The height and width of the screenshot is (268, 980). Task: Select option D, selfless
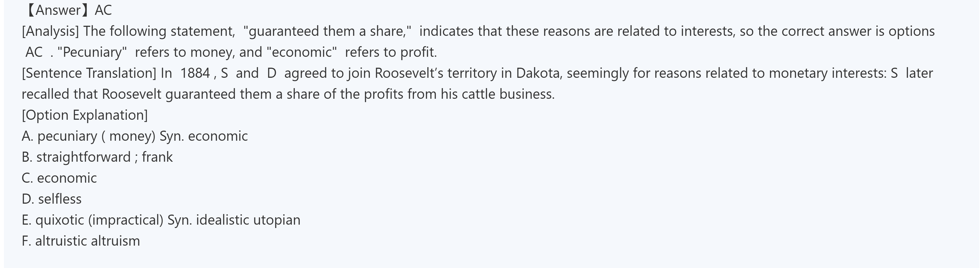[x=52, y=199]
